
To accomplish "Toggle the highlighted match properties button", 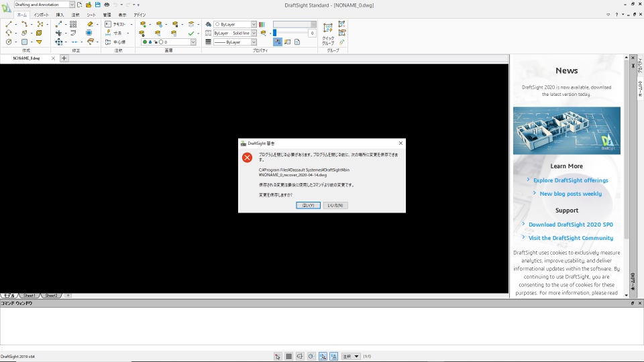I will tap(278, 42).
